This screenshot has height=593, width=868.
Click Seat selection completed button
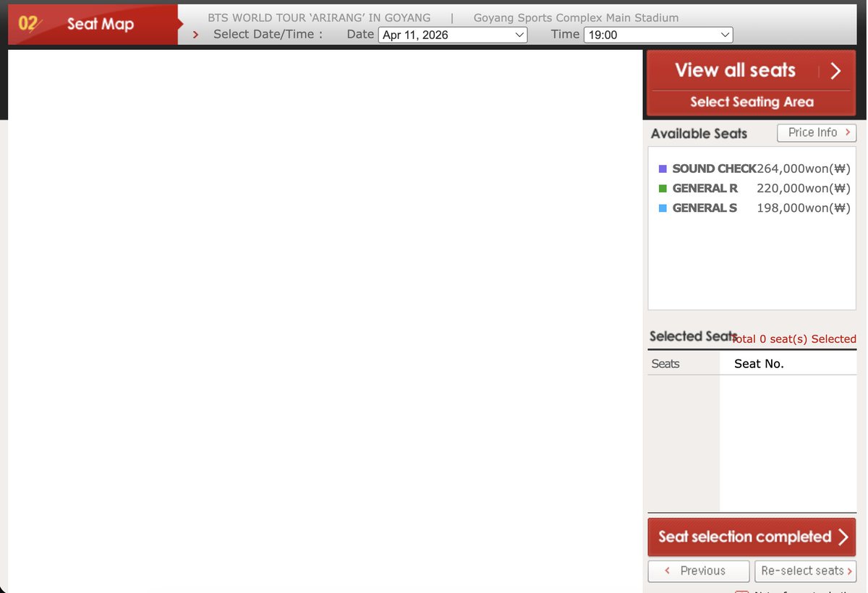coord(752,537)
